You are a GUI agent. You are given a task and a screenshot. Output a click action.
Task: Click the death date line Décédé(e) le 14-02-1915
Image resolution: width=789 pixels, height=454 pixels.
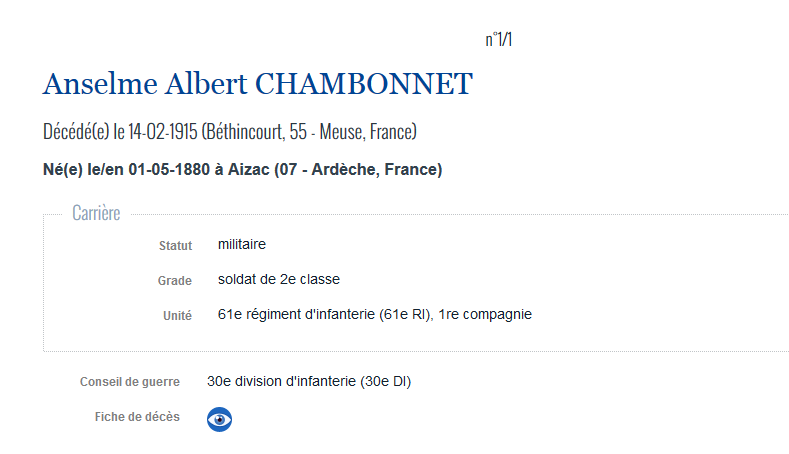coord(120,132)
